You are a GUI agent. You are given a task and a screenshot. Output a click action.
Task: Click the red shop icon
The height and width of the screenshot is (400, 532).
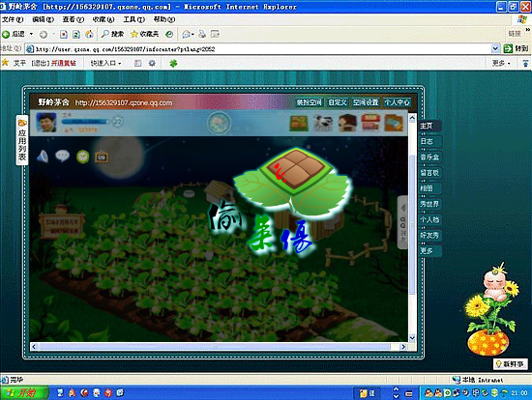point(370,123)
